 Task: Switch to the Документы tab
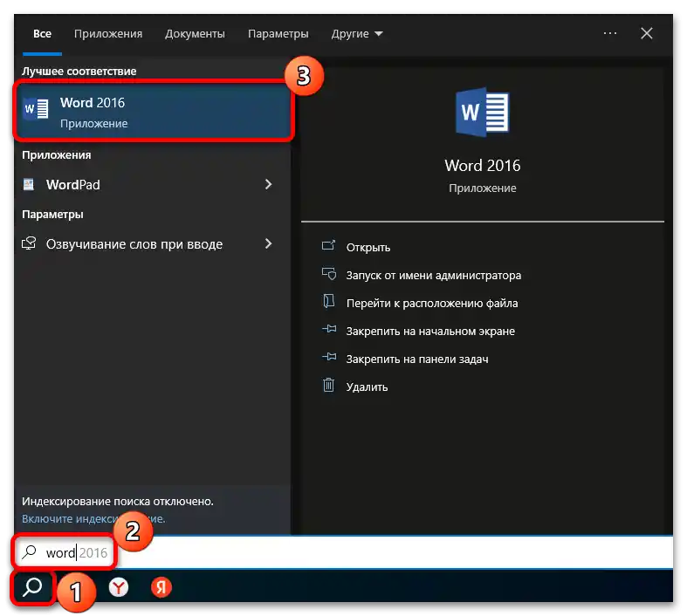[195, 34]
